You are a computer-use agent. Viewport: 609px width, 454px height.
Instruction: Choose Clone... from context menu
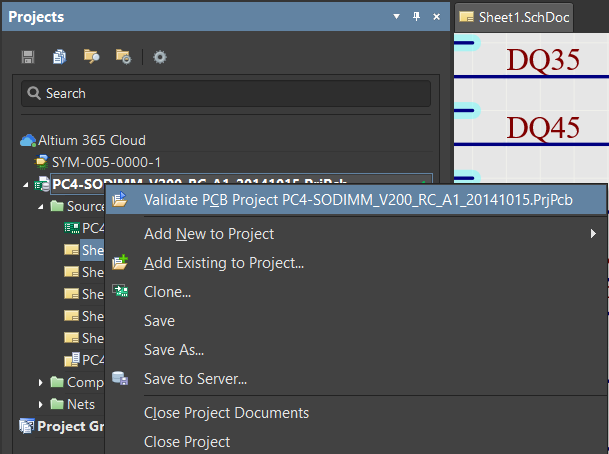pyautogui.click(x=356, y=292)
